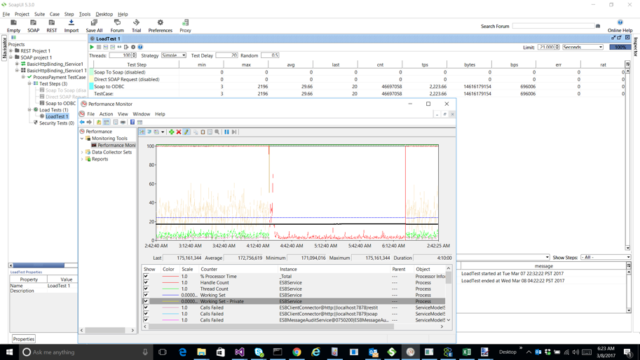Toggle the Highlight pen icon
640x360 pixels.
coord(187,132)
